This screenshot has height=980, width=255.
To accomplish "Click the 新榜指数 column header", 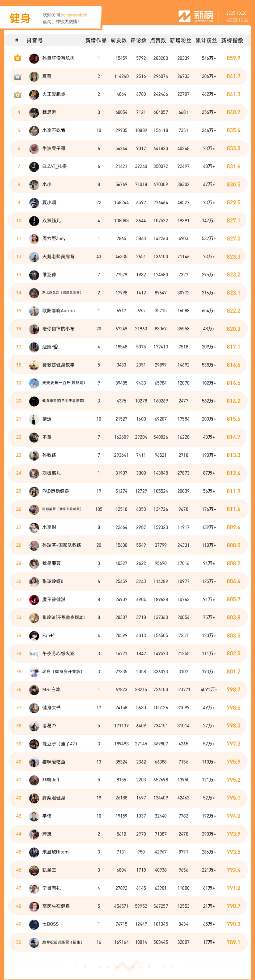I will click(x=232, y=40).
